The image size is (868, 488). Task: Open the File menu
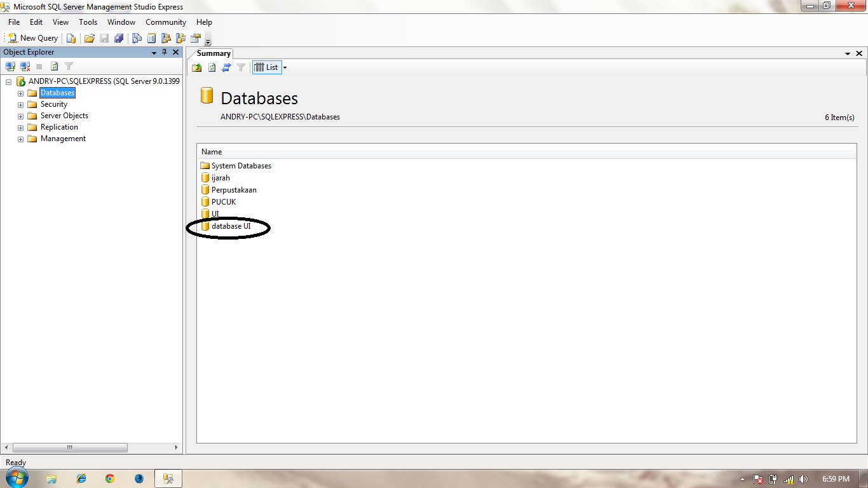tap(14, 22)
